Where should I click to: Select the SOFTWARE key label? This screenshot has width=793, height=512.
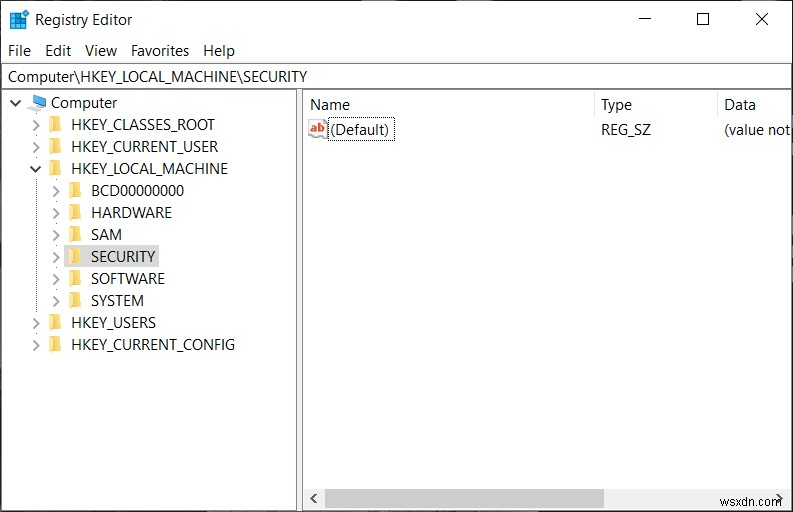[128, 279]
